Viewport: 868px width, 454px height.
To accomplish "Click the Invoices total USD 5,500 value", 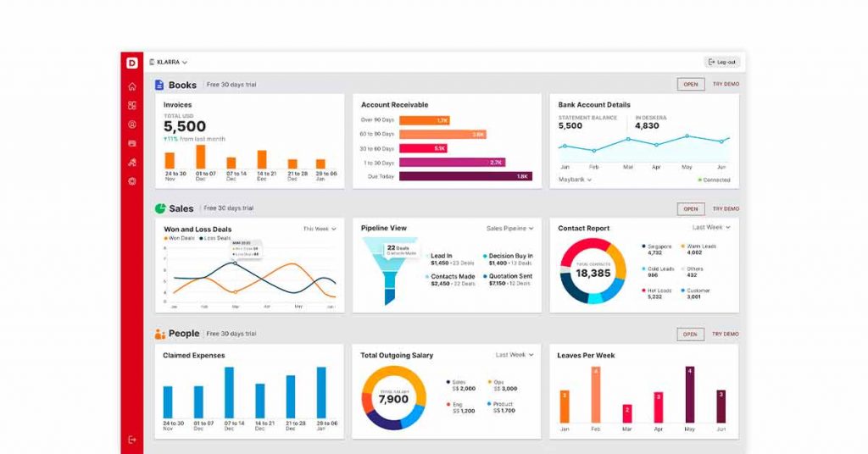I will tap(185, 127).
